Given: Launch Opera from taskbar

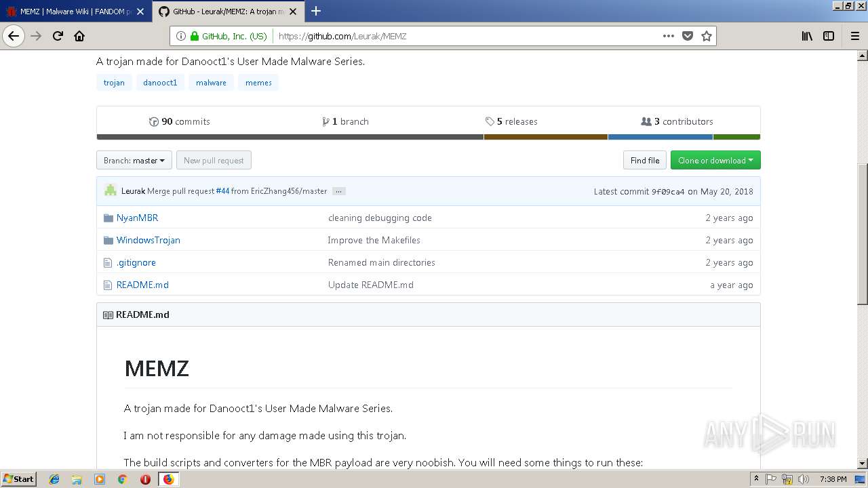Looking at the screenshot, I should [x=145, y=479].
